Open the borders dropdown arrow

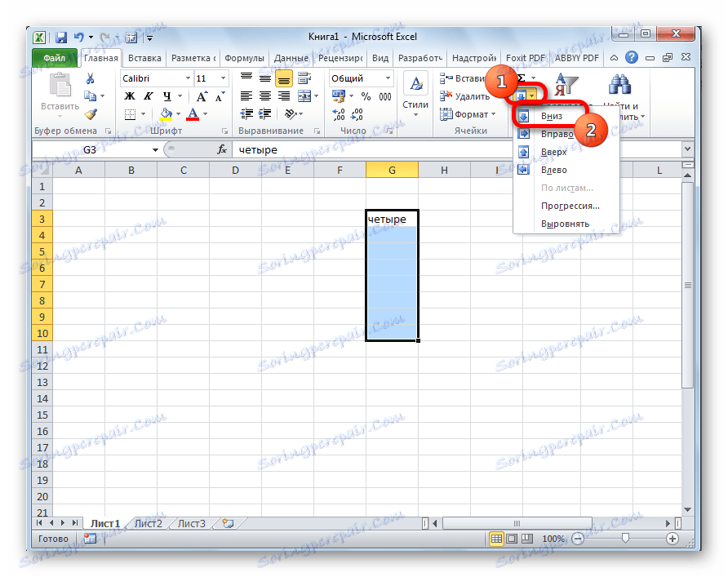[x=143, y=113]
